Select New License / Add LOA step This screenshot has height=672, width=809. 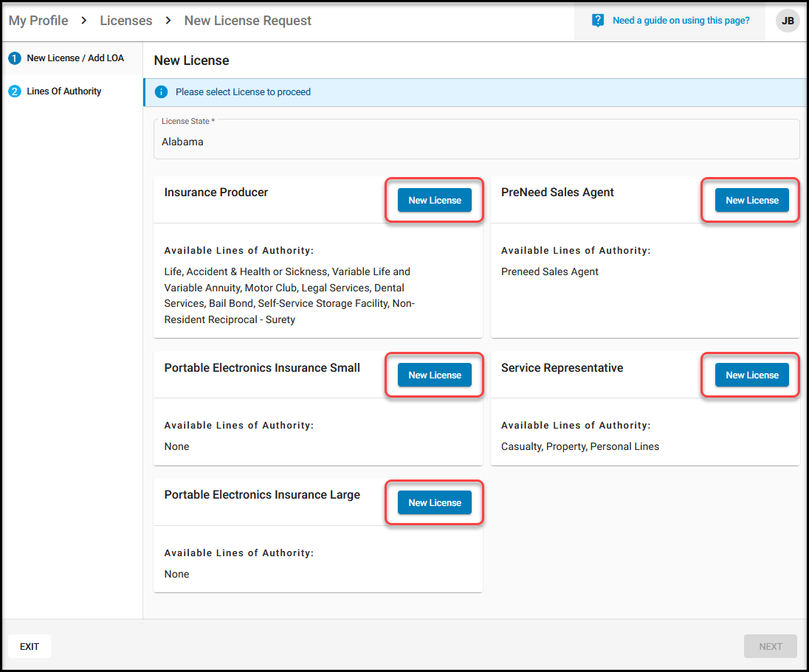pos(75,58)
